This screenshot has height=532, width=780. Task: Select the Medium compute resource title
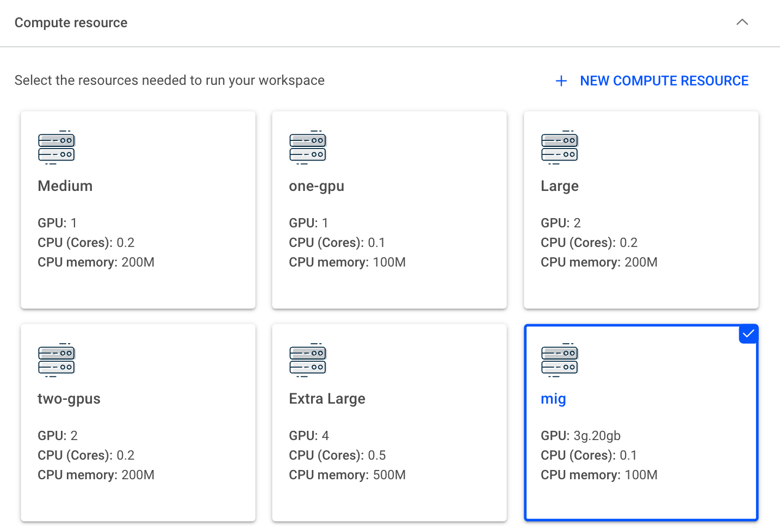pos(65,186)
